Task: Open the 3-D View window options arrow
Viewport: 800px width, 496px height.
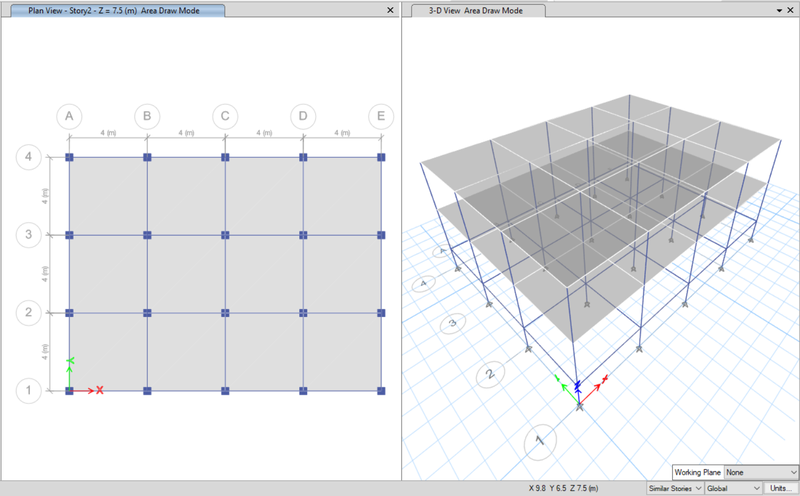Action: (x=779, y=11)
